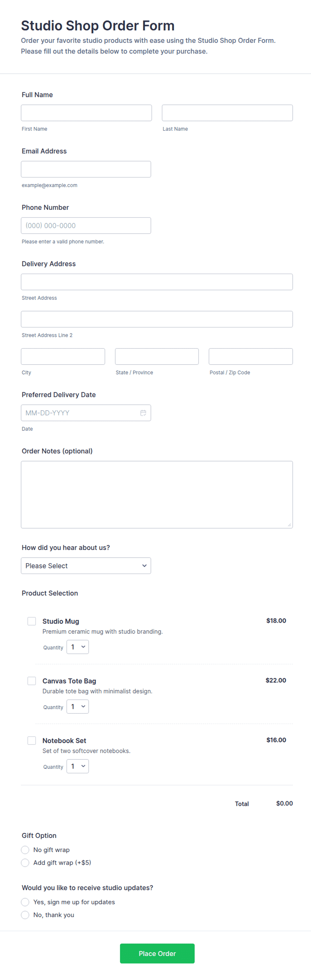
Task: Expand the Canvas Tote Bag quantity dropdown
Action: [78, 707]
